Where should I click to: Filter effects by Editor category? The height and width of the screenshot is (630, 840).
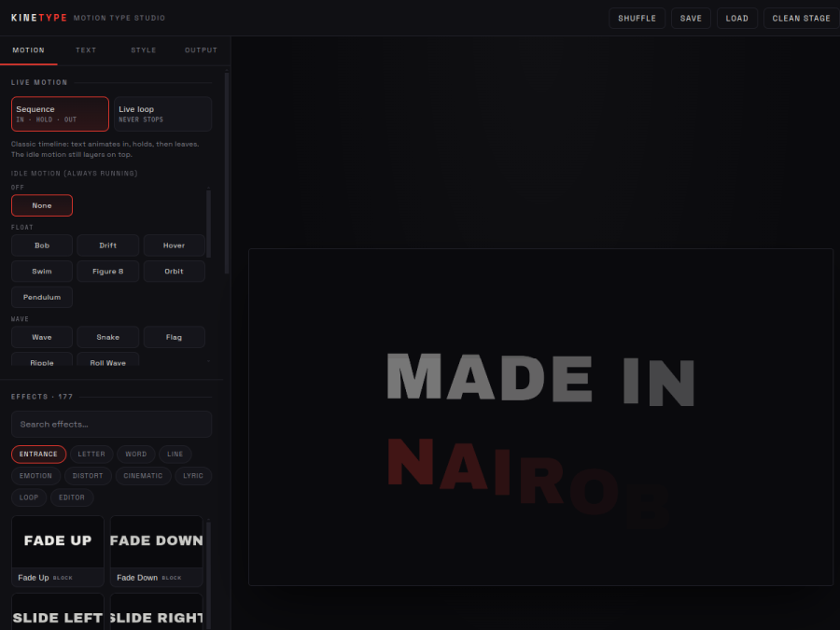(72, 497)
